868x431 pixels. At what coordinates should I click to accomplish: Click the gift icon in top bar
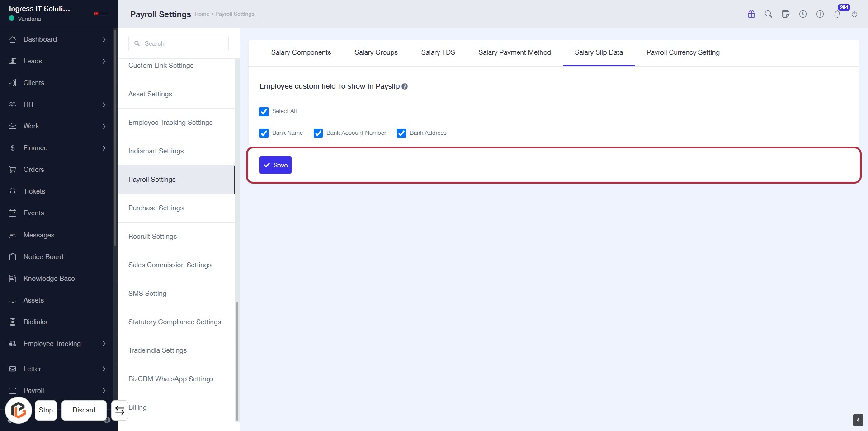(x=751, y=14)
